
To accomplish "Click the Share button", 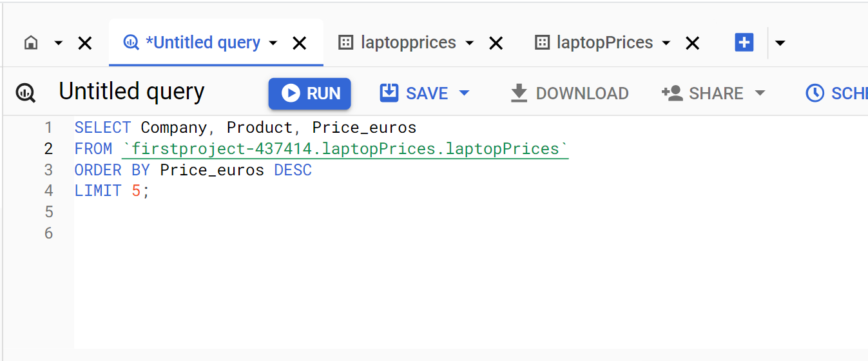I will click(702, 93).
